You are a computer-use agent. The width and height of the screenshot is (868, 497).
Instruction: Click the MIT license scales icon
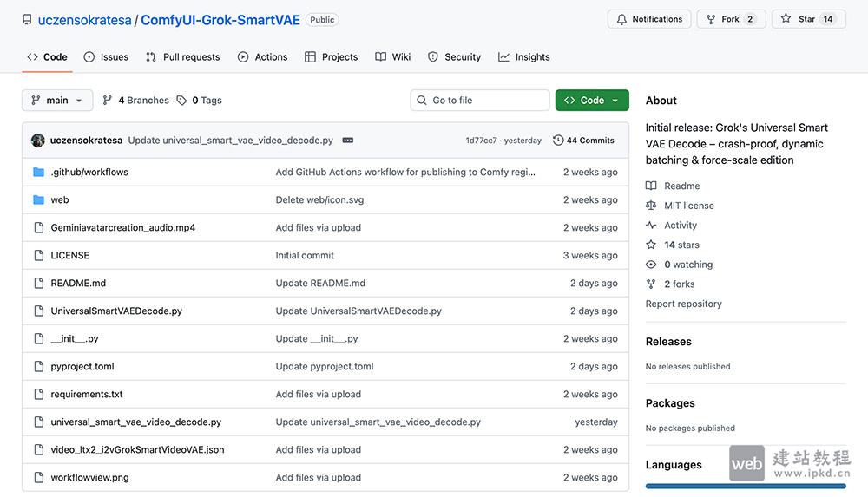coord(651,206)
